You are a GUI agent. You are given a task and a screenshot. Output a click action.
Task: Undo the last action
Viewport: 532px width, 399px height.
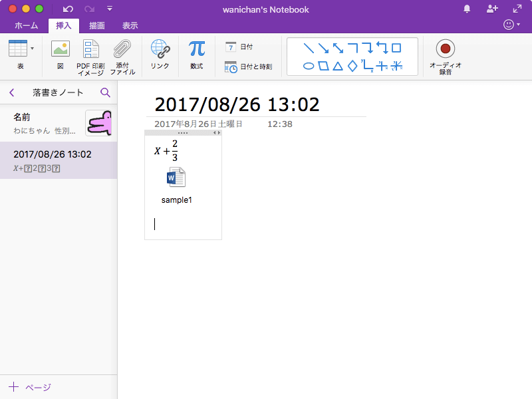click(x=68, y=9)
